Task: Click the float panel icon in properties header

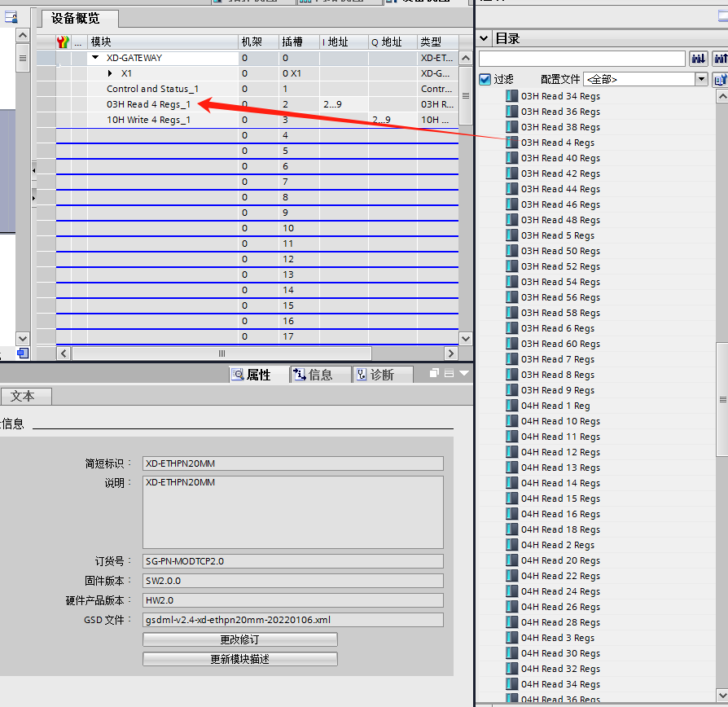Action: tap(434, 374)
